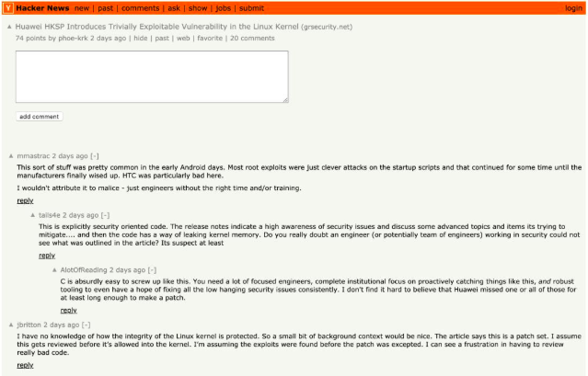Upvote jbritton's comment

(x=11, y=325)
